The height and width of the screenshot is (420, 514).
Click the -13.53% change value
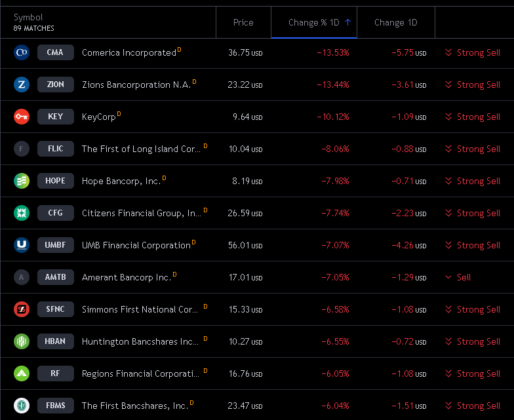(333, 52)
